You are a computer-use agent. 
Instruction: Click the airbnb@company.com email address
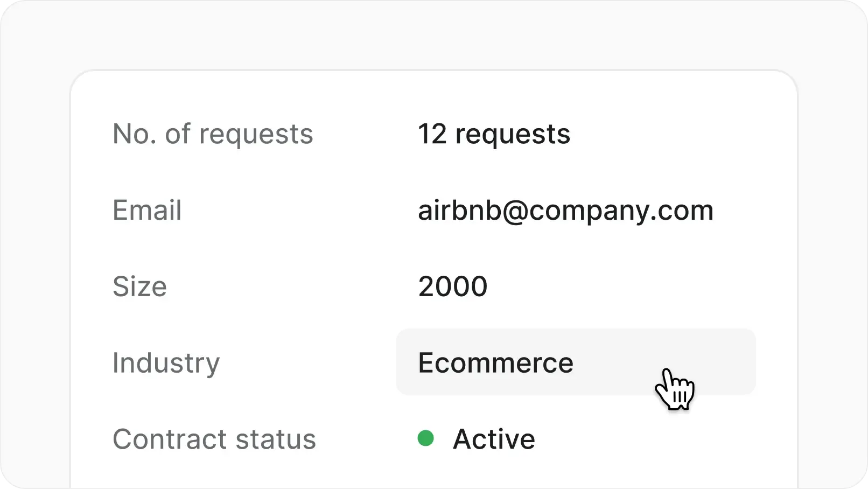(565, 210)
